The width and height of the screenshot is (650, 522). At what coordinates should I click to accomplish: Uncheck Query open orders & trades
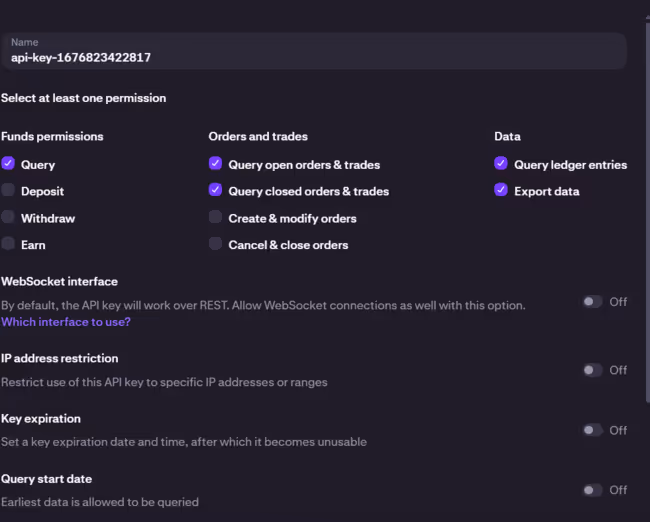215,164
